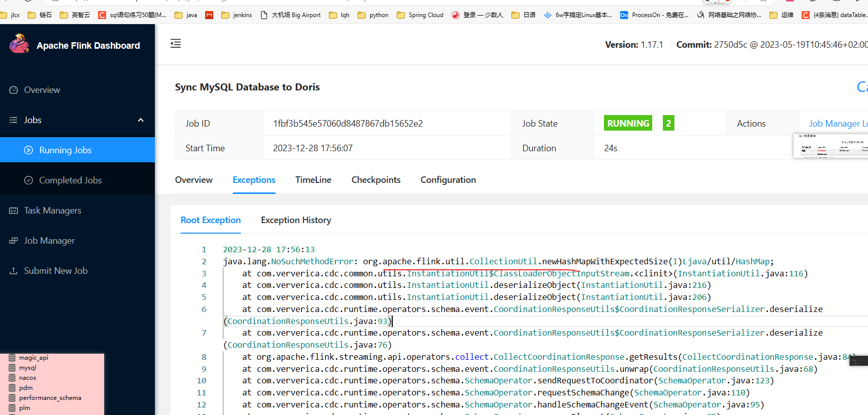
Task: Switch to the Configuration tab
Action: pos(448,180)
